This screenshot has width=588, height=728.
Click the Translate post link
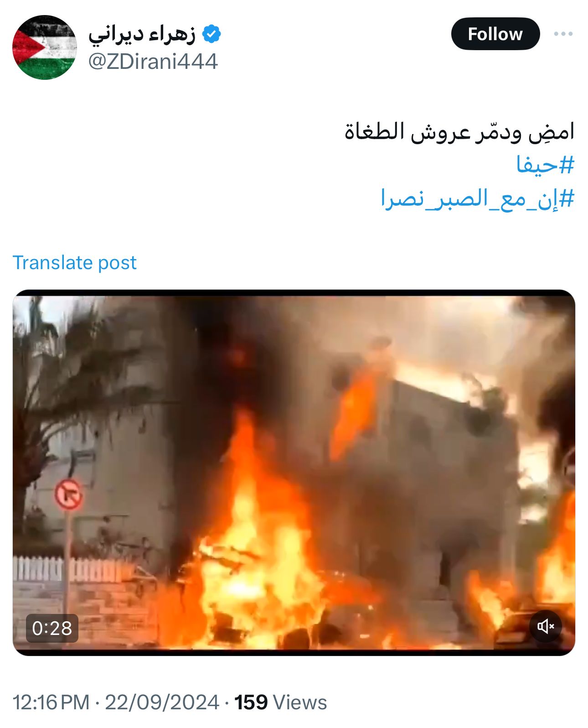(x=74, y=262)
